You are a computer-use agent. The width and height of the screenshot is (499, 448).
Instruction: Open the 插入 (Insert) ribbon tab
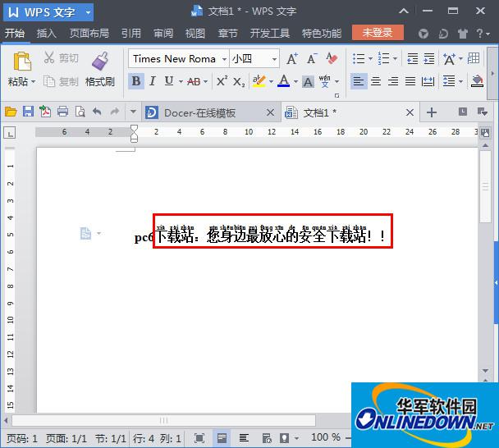(47, 34)
